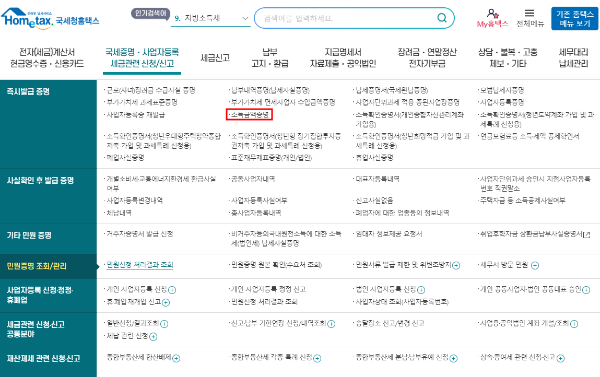Open 소득금액증명 link

coord(249,114)
